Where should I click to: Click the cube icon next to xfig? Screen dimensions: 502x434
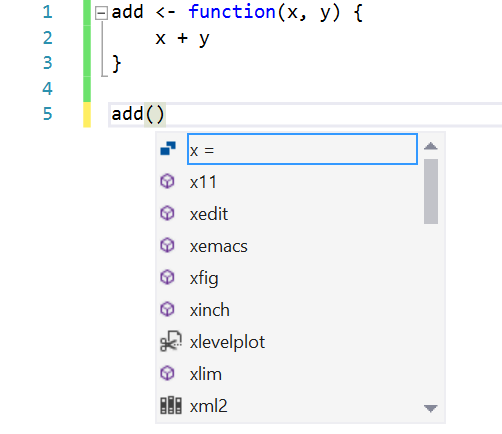tap(167, 277)
